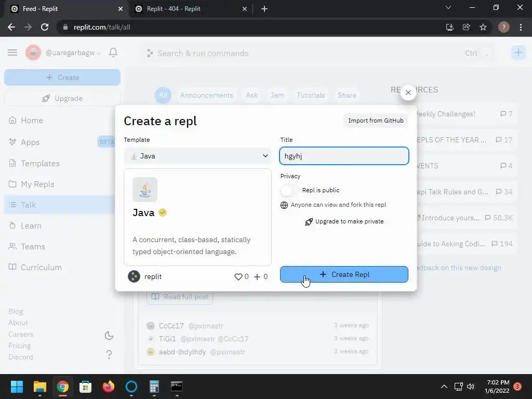
Task: Toggle the Repl is public switch
Action: [x=289, y=190]
